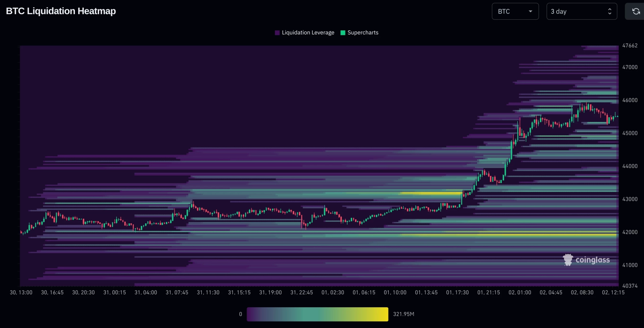The image size is (644, 328).
Task: Click the '31, 07:45' time axis label
Action: point(177,292)
